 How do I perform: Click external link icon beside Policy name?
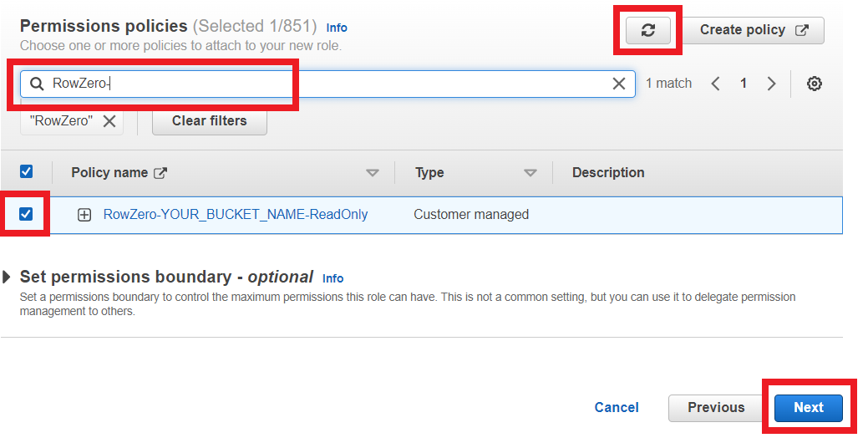(x=161, y=173)
